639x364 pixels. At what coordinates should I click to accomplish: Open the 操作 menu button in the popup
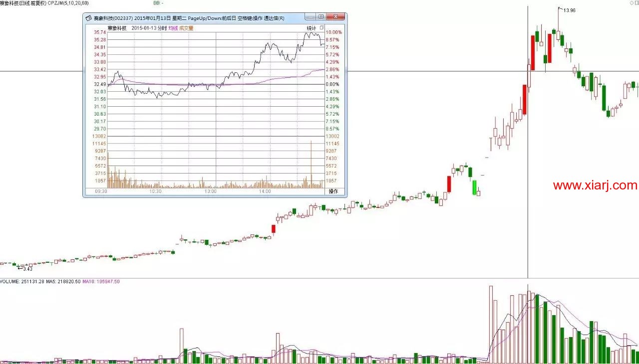tap(333, 191)
